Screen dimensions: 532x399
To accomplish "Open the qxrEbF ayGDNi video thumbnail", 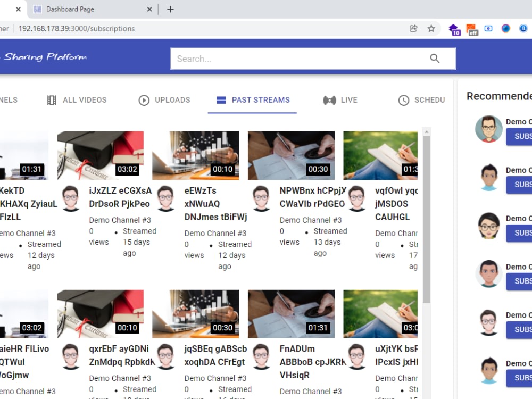I will (101, 314).
